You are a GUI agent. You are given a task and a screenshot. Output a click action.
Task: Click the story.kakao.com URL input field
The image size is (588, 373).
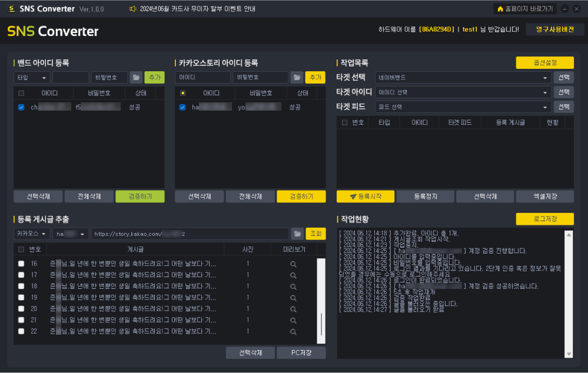[x=190, y=234]
